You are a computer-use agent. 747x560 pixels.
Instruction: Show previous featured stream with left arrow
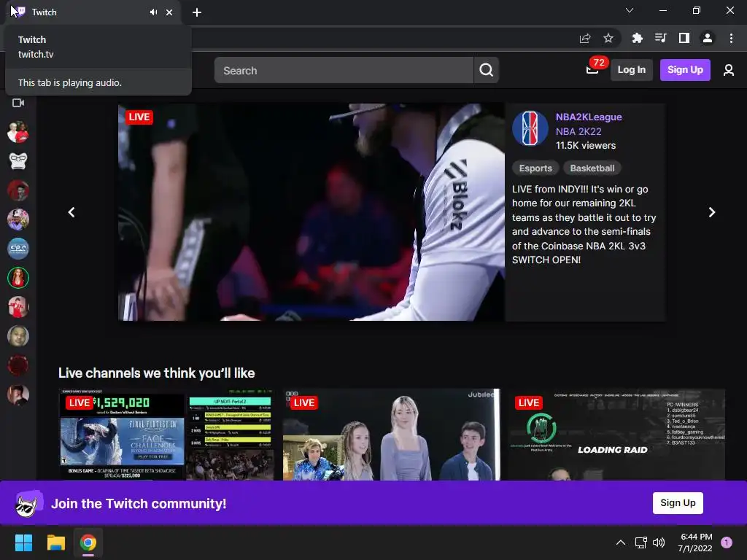coord(71,212)
